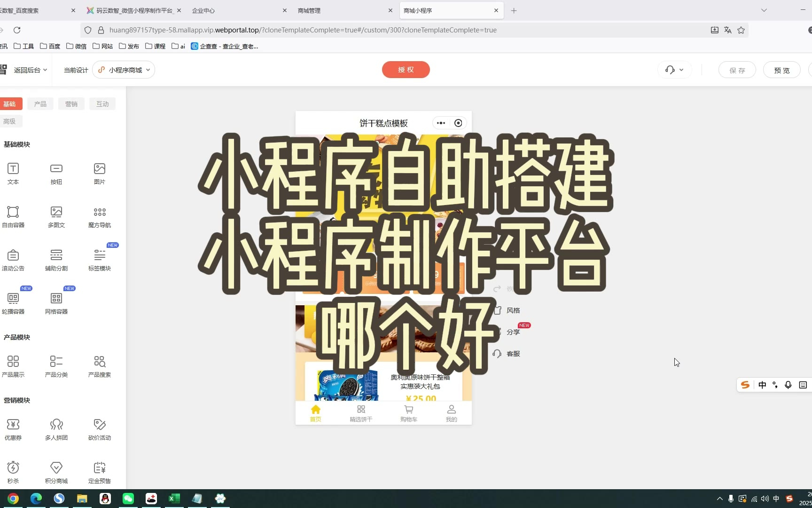Select the 轮播容器 carousel container module
Image resolution: width=812 pixels, height=508 pixels.
[x=13, y=299]
